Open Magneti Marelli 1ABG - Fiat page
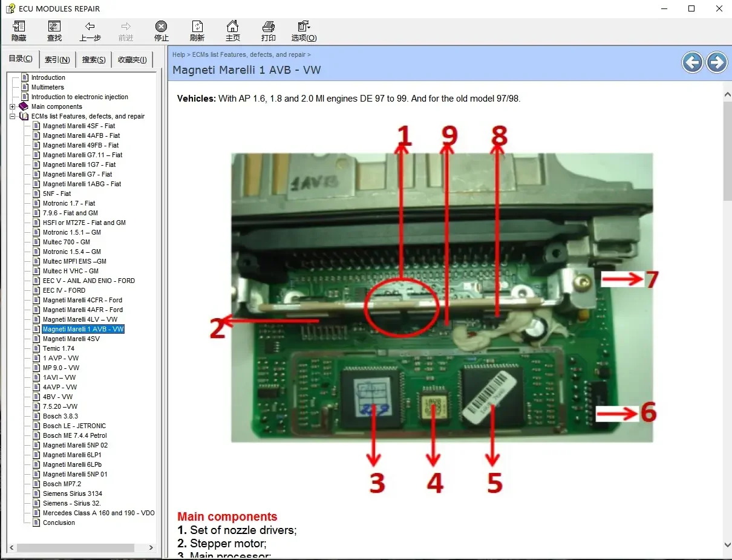 point(82,184)
